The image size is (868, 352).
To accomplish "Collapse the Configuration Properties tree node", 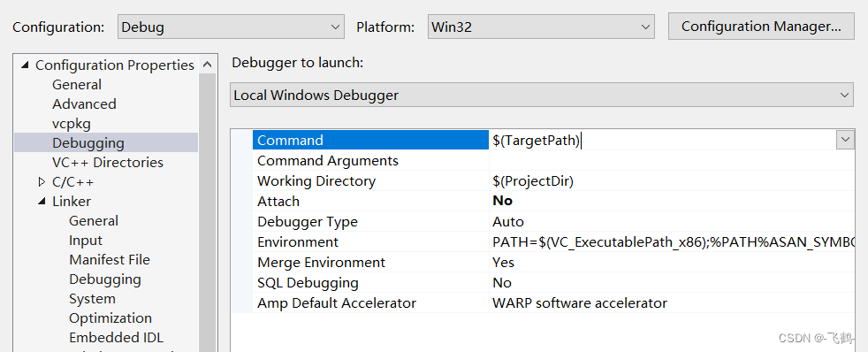I will click(x=25, y=65).
